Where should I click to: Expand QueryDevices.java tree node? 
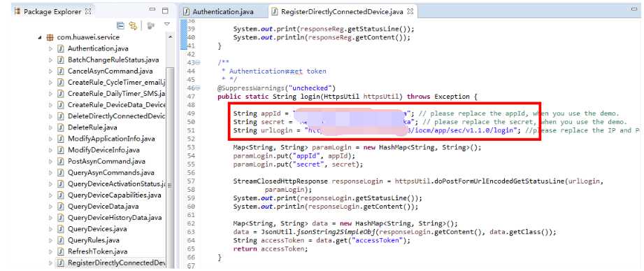pos(50,229)
